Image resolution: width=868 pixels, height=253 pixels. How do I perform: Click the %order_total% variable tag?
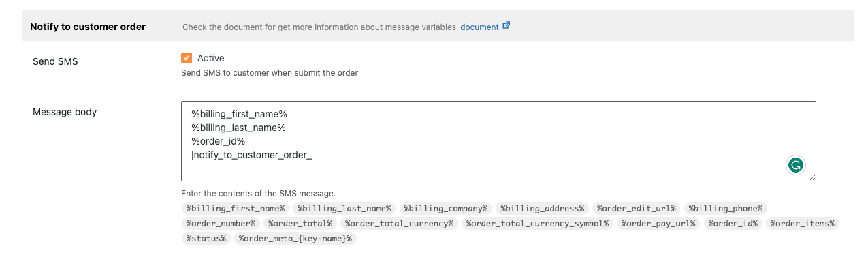click(x=300, y=223)
